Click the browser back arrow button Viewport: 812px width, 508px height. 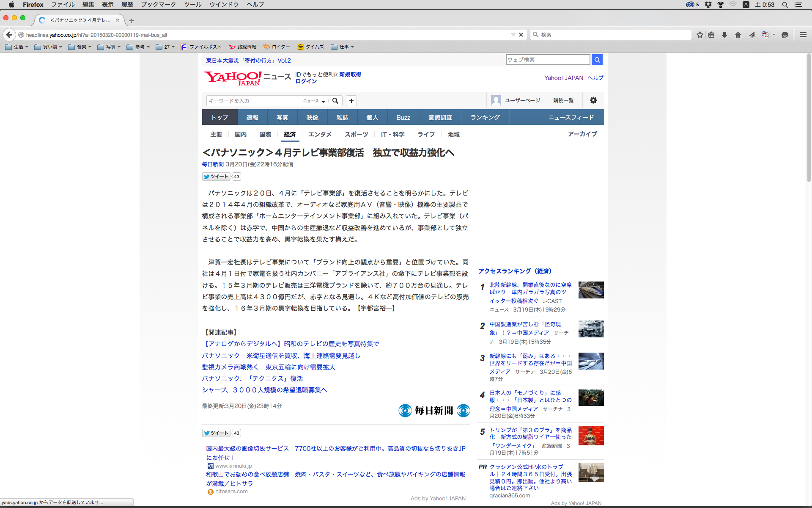9,35
